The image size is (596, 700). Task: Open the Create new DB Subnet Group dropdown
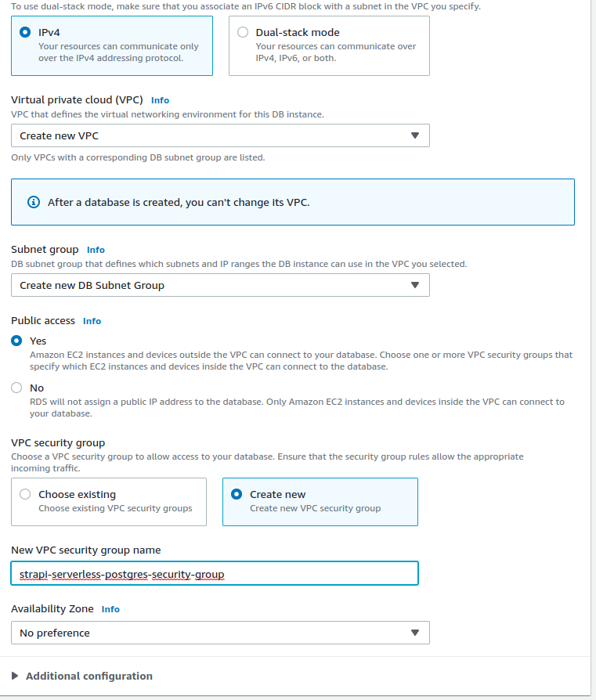220,285
